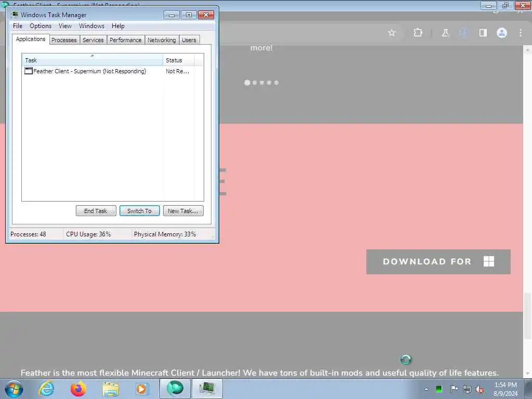Click the green CPU meter tray icon
The image size is (532, 399).
click(439, 389)
